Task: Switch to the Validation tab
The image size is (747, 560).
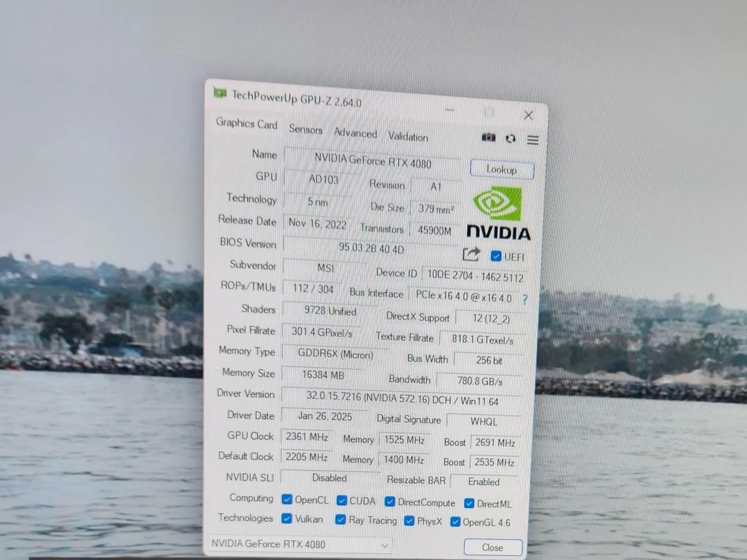Action: (408, 137)
